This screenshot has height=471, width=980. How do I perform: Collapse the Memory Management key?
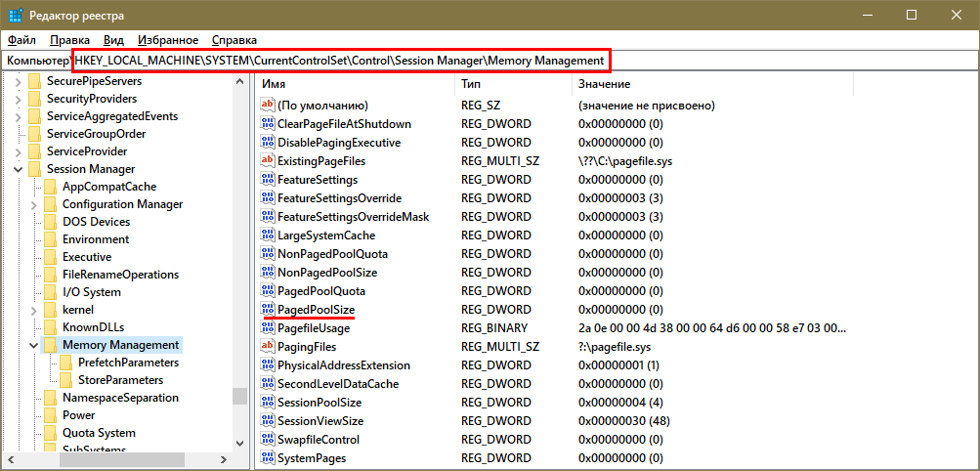coord(35,345)
